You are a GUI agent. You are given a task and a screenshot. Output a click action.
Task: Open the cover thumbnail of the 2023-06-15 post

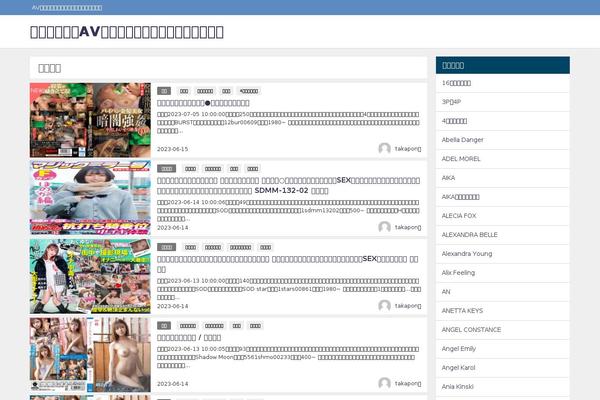(x=90, y=120)
